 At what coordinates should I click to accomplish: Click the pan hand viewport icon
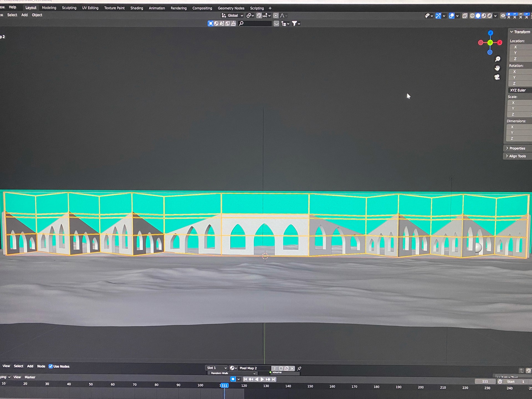497,68
